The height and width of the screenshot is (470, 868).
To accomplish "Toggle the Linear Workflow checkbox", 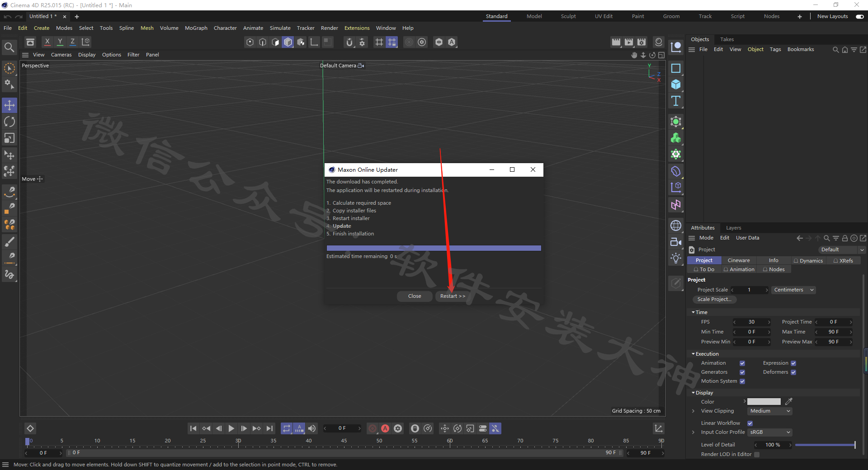I will tap(750, 423).
